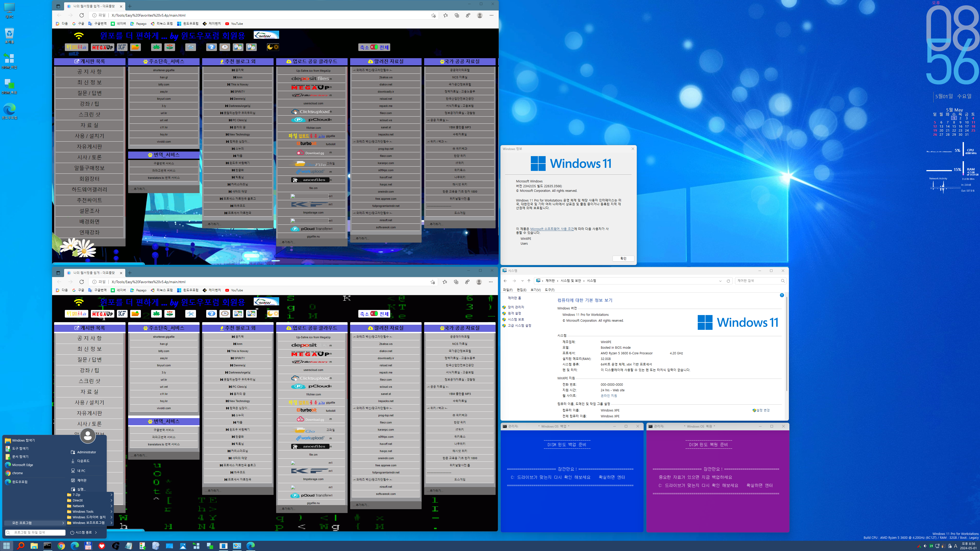Open the 파일(F) menu in 시스템 window
980x551 pixels.
click(x=508, y=290)
